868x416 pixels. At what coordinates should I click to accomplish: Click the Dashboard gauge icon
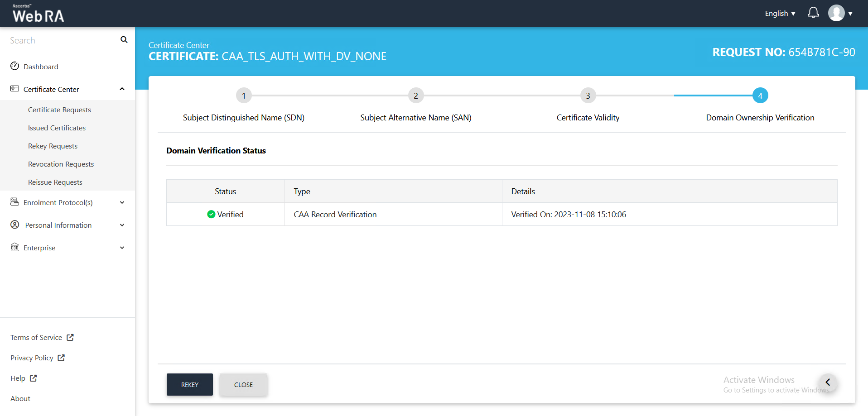click(15, 66)
